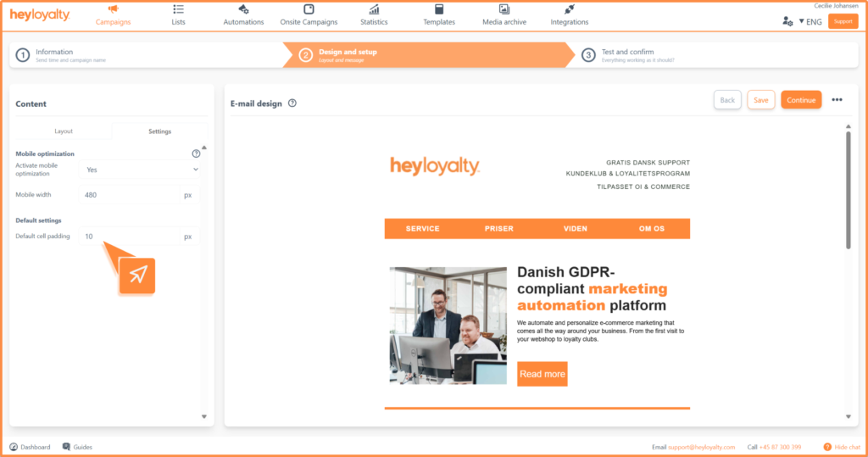Open the Templates icon in navigation
The height and width of the screenshot is (457, 868).
[439, 9]
